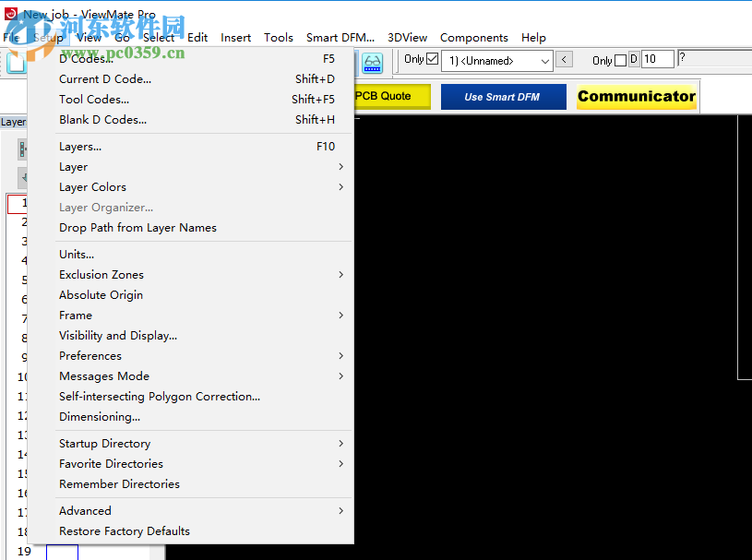
Task: Open the Tools menu
Action: (x=278, y=38)
